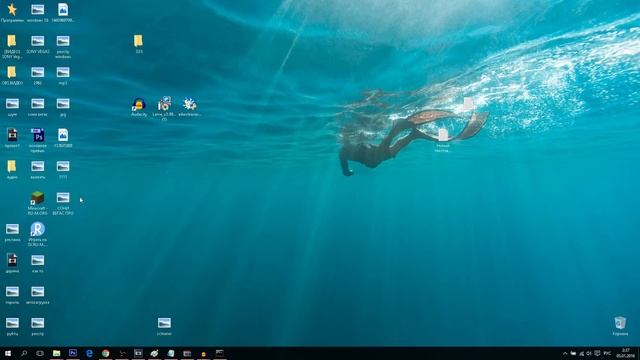Expand hidden system tray icons chevron
The width and height of the screenshot is (640, 360).
565,353
